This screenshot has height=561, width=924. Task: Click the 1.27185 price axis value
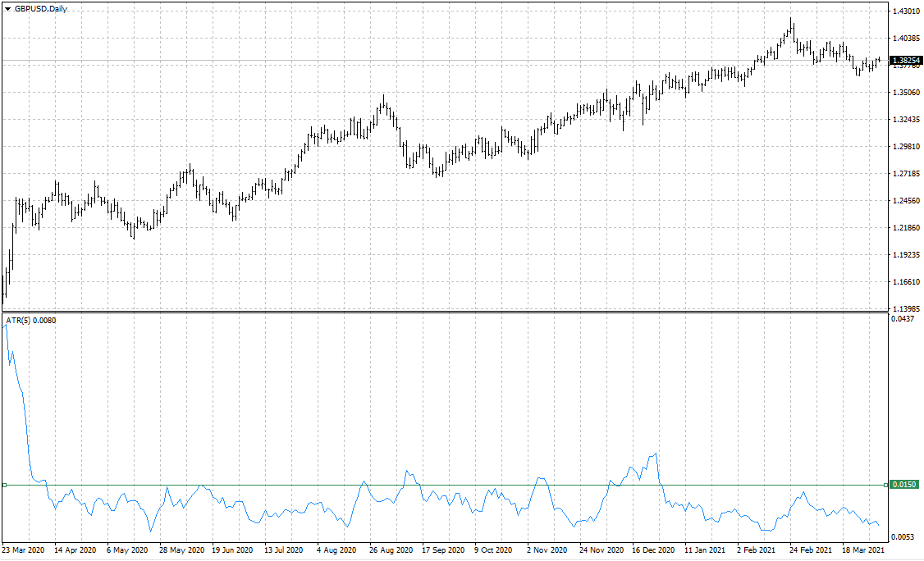click(906, 174)
